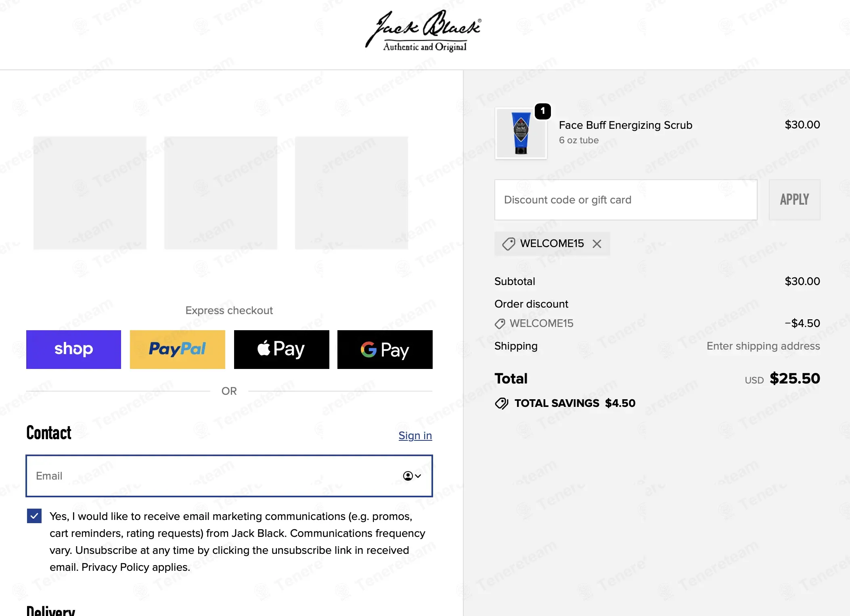850x616 pixels.
Task: Choose PayPal express checkout
Action: pos(178,350)
